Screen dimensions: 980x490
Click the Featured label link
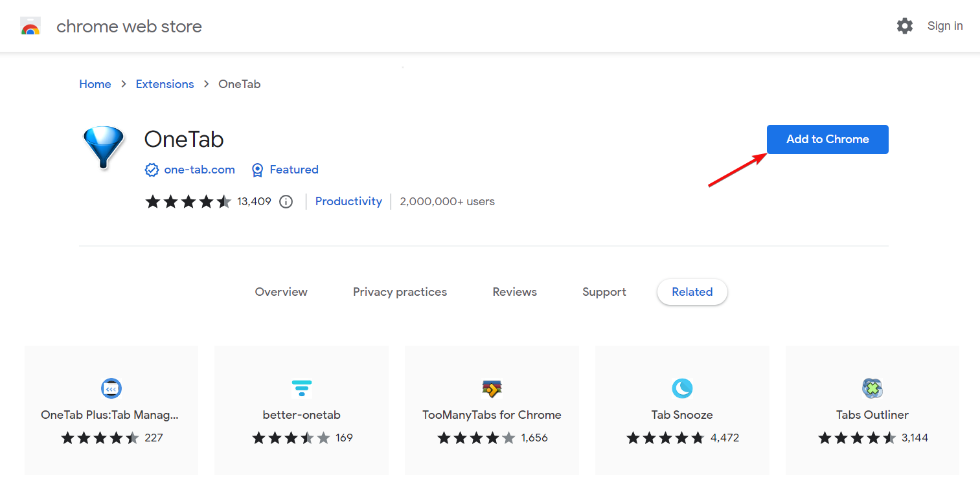click(294, 170)
